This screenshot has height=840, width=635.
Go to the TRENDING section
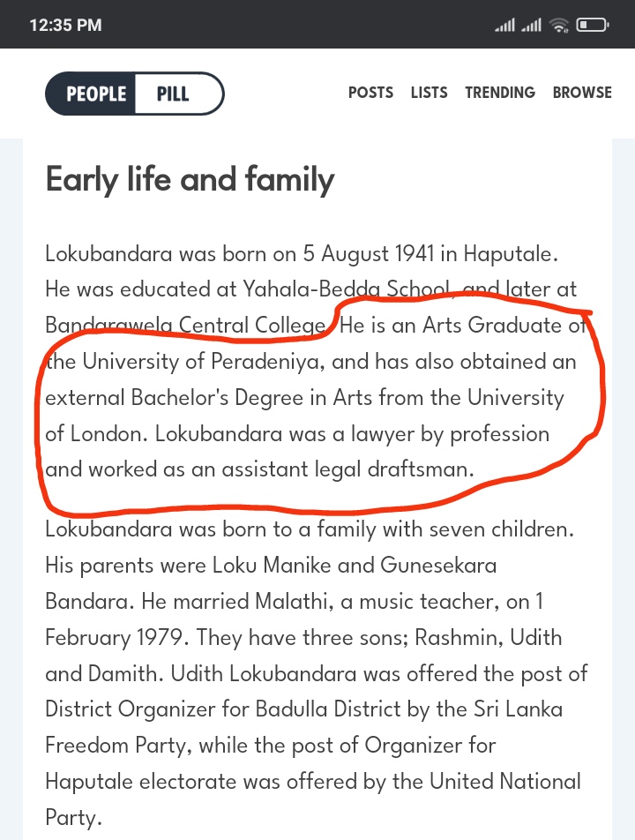499,93
